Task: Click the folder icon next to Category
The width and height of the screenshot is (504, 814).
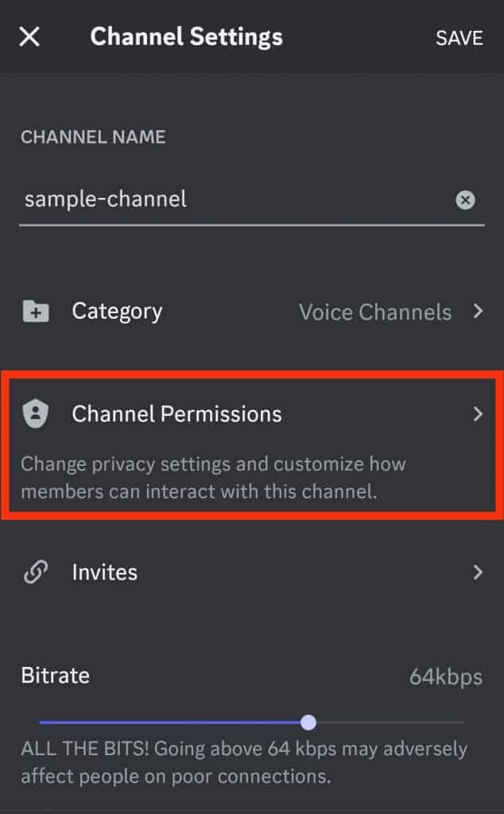Action: tap(33, 311)
